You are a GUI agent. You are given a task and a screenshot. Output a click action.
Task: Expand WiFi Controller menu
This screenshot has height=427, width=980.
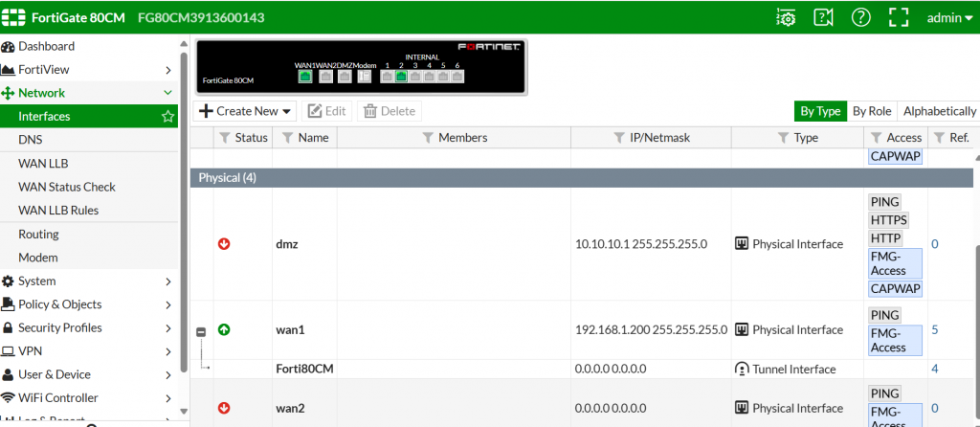pyautogui.click(x=89, y=398)
